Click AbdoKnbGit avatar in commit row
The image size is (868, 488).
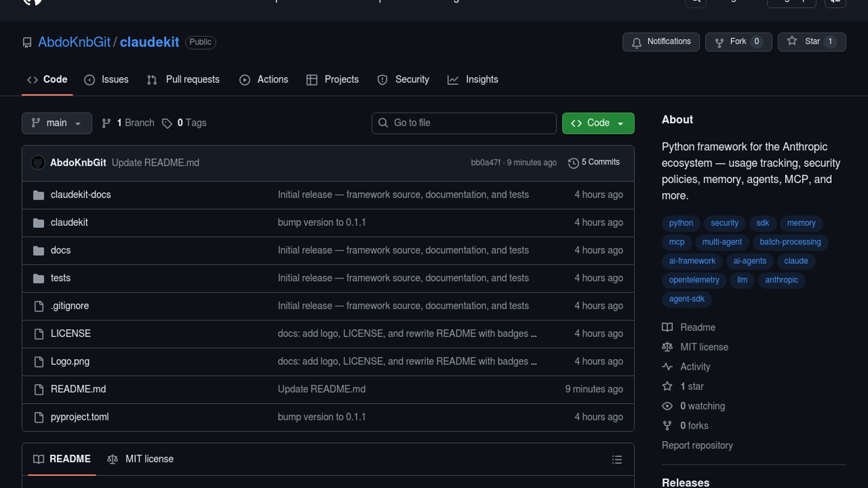[x=38, y=163]
